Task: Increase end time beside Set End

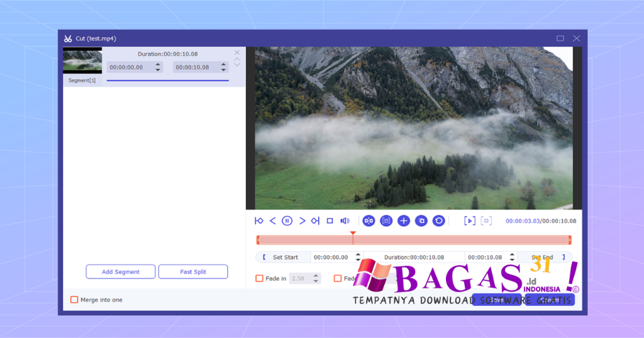Action: [512, 254]
